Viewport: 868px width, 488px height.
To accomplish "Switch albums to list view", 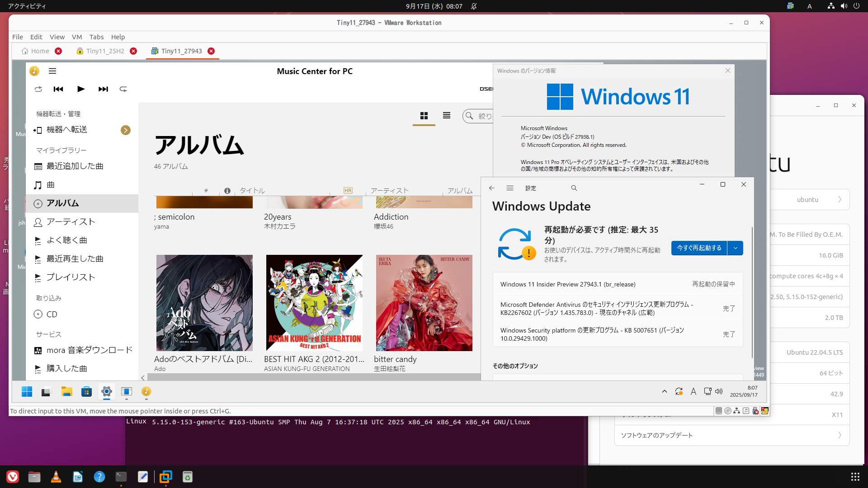I will coord(446,116).
